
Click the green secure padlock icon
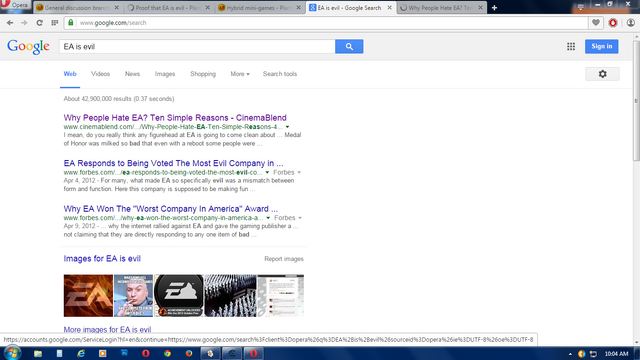pos(71,22)
